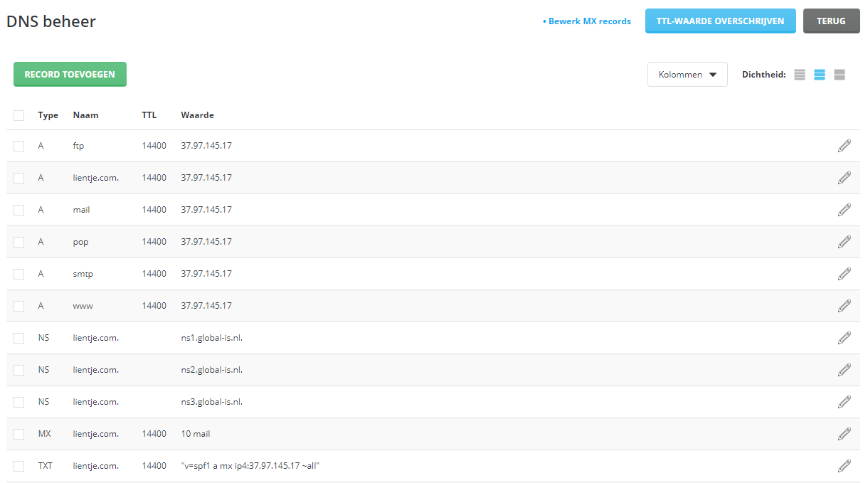Choose medium density icon
The height and width of the screenshot is (483, 868).
820,75
